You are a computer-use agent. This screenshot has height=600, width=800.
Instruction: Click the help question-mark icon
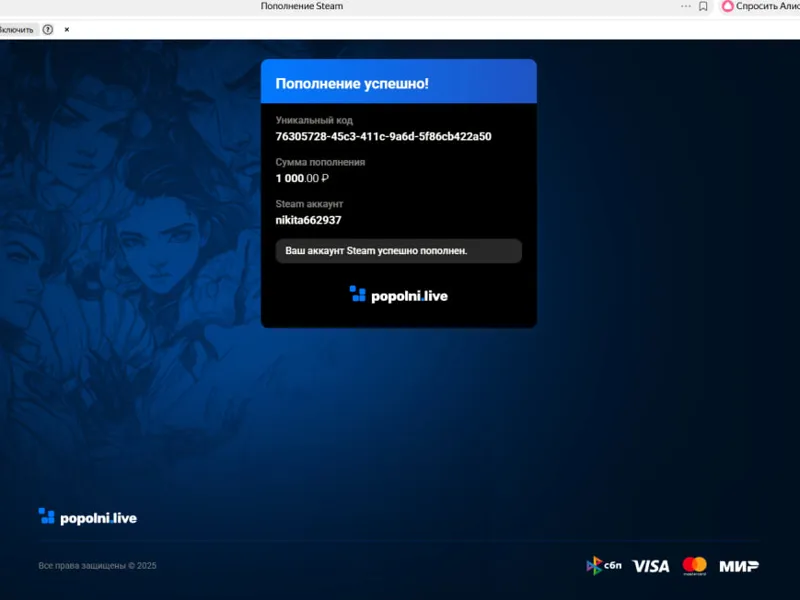tap(48, 30)
